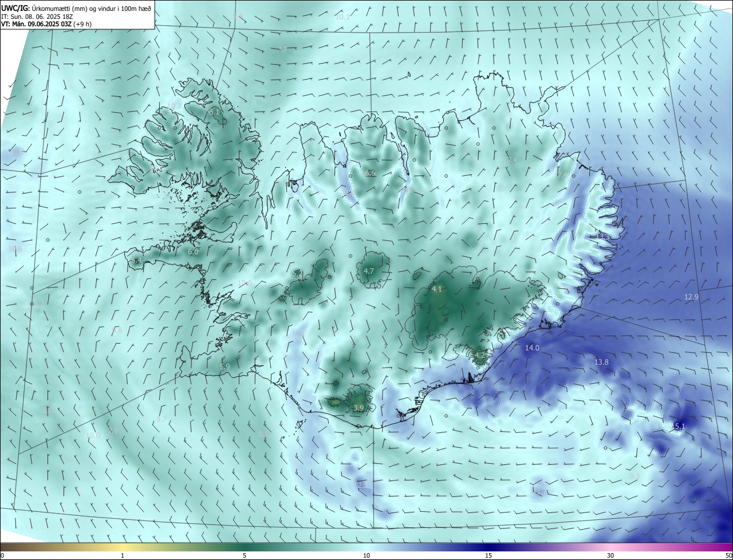Click the '1' tick label on the color scale
Screen dimensions: 733x560
coord(123,555)
